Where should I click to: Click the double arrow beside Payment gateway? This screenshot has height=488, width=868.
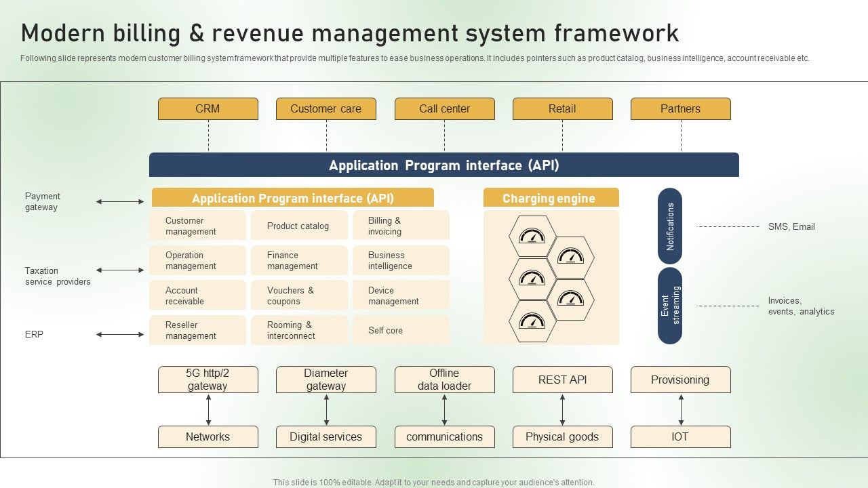(120, 201)
